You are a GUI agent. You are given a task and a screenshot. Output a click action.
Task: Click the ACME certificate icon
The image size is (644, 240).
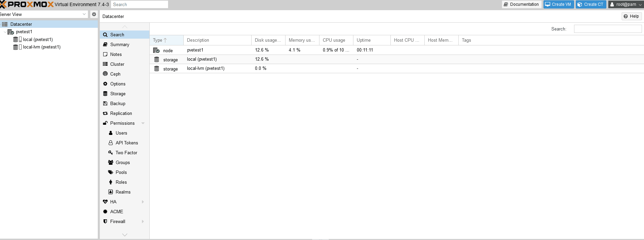(105, 212)
